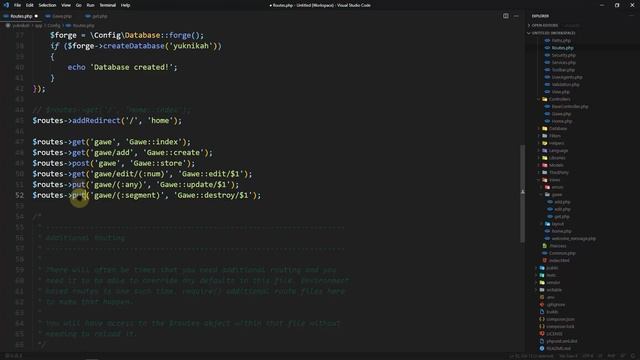Open Common.php in the Explorer
640x360 pixels.
tap(562, 253)
